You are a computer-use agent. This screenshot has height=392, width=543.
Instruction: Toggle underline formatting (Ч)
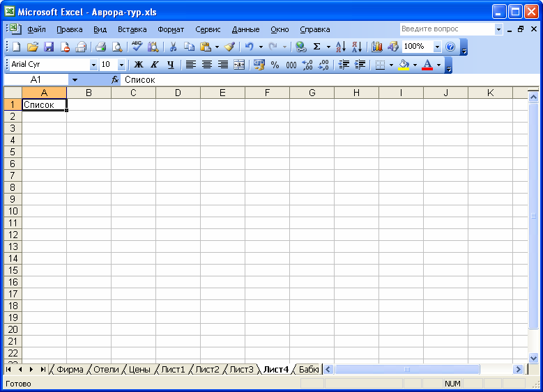[169, 65]
